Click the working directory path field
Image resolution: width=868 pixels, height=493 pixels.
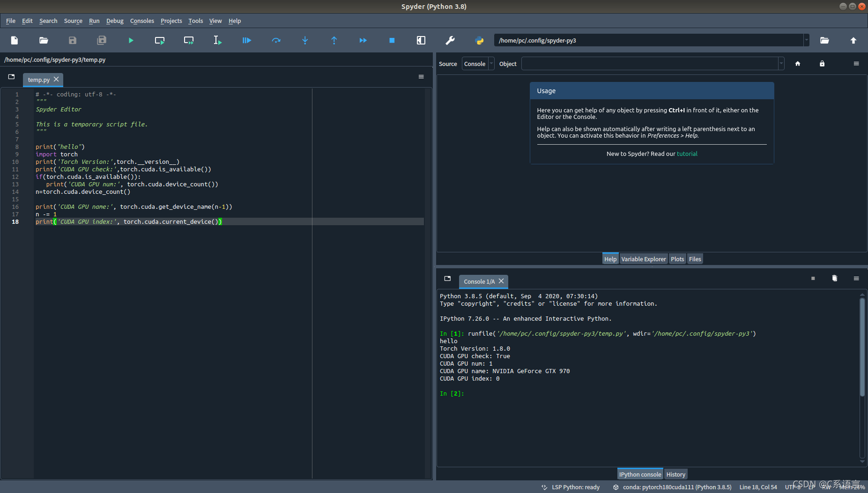649,40
